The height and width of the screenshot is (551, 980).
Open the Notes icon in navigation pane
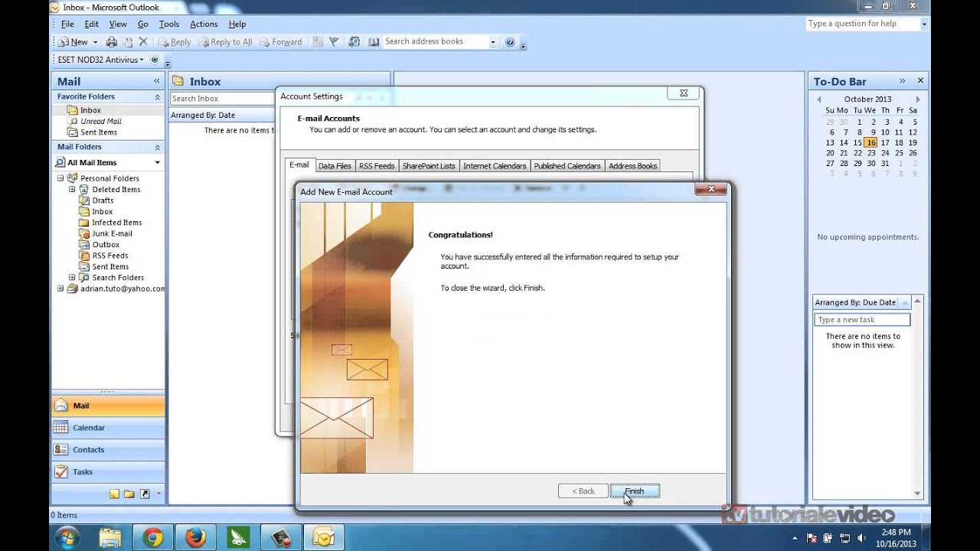[114, 494]
